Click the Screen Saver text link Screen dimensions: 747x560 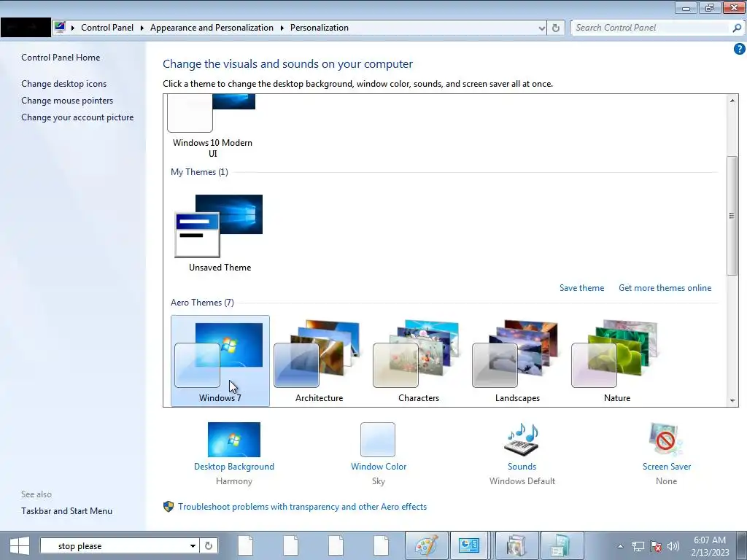666,467
